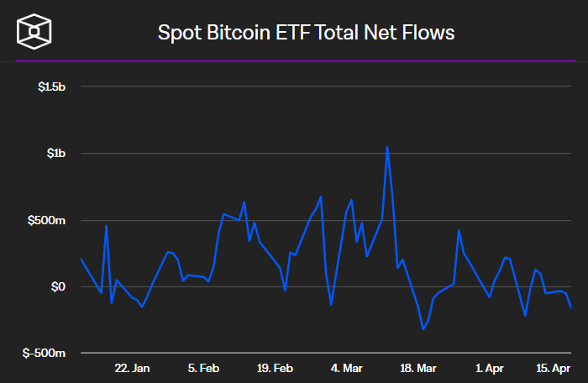Screen dimensions: 588x383
Task: Click the $500m y-axis label
Action: click(x=46, y=220)
